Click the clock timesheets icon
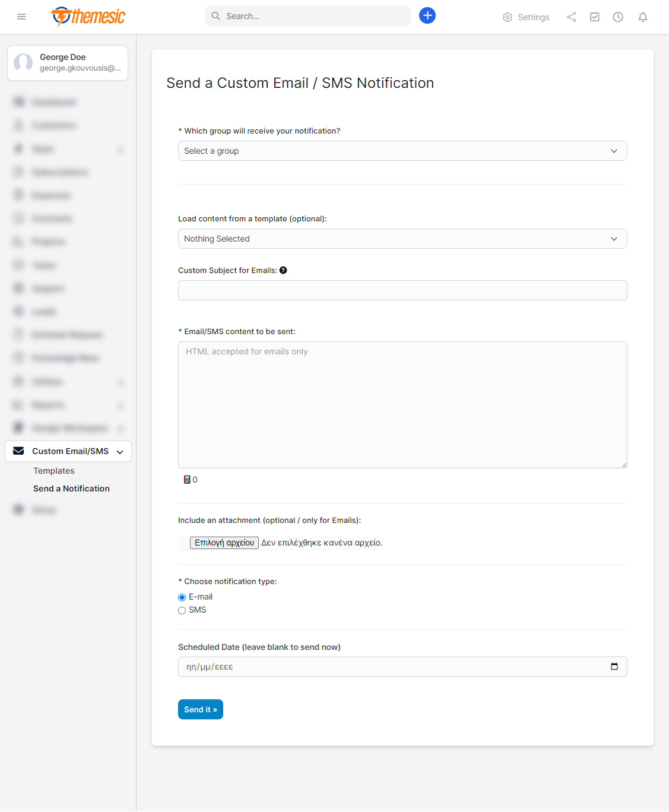The height and width of the screenshot is (812, 669). (618, 17)
